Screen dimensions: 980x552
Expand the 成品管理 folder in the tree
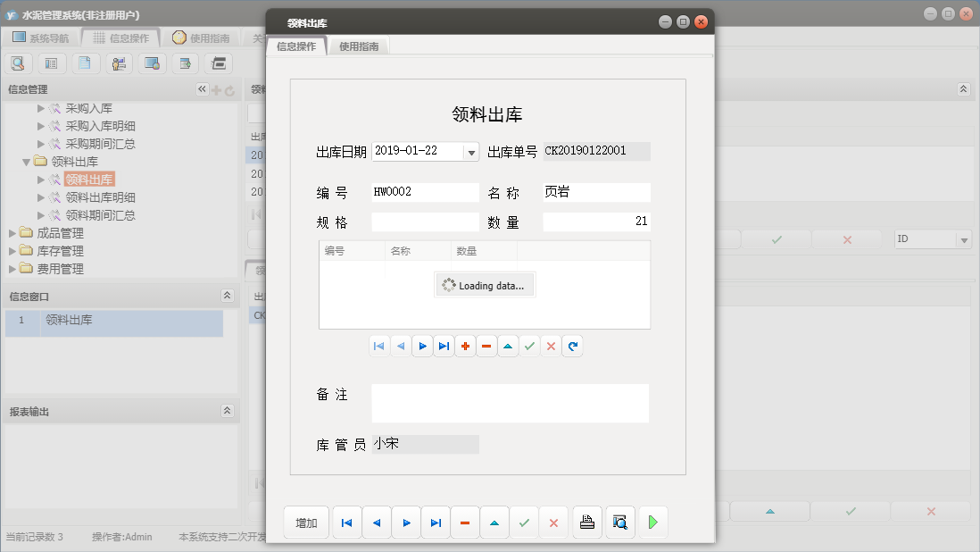pyautogui.click(x=13, y=233)
